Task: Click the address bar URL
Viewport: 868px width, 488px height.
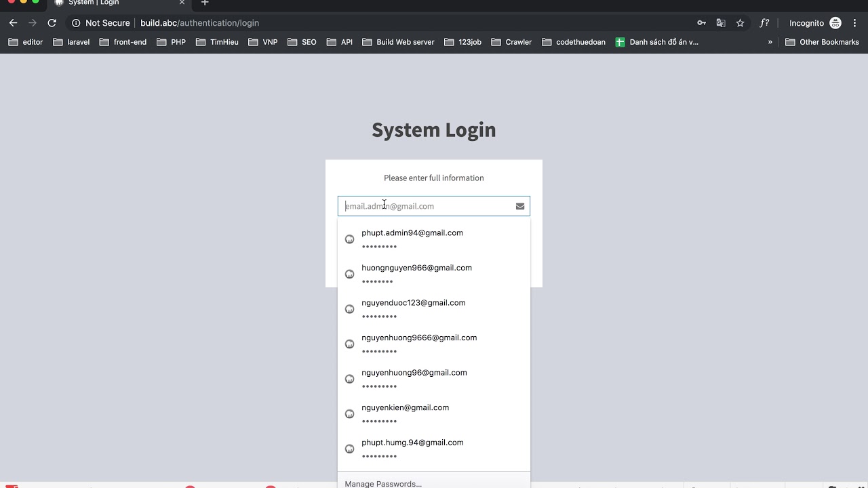Action: click(199, 23)
